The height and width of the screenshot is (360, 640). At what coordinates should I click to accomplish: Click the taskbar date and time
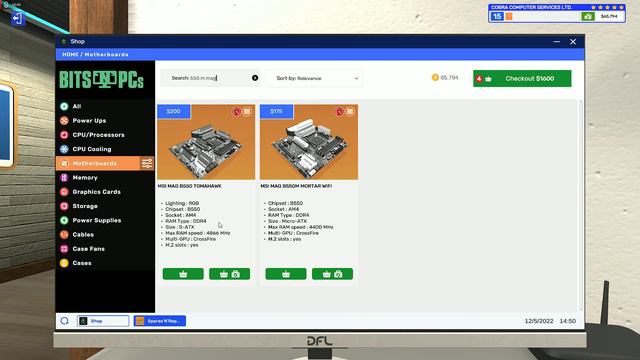coord(550,321)
